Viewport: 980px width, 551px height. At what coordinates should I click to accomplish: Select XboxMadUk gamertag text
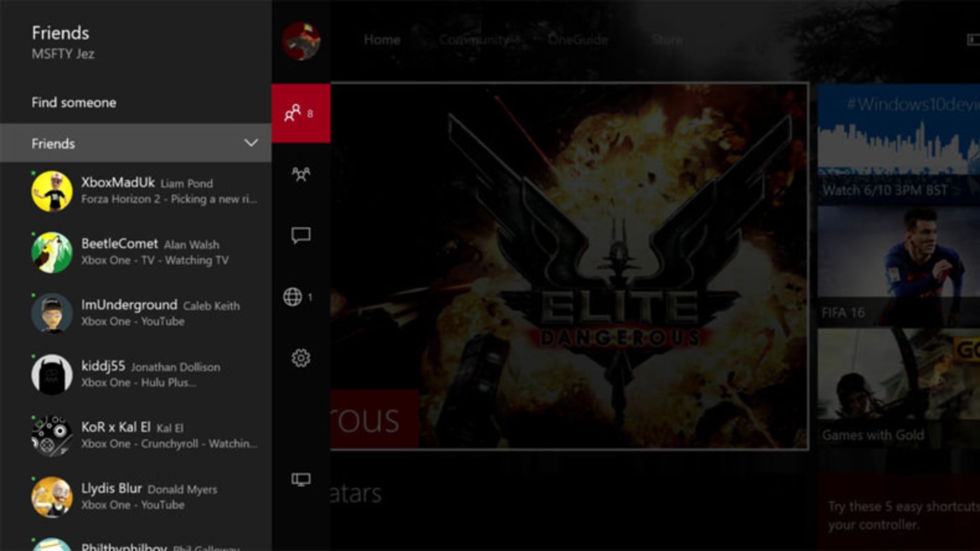118,183
